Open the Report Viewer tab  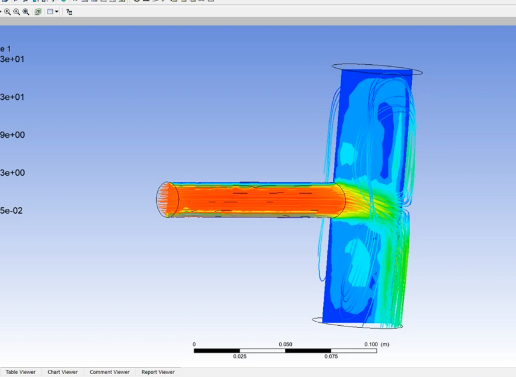click(x=158, y=372)
